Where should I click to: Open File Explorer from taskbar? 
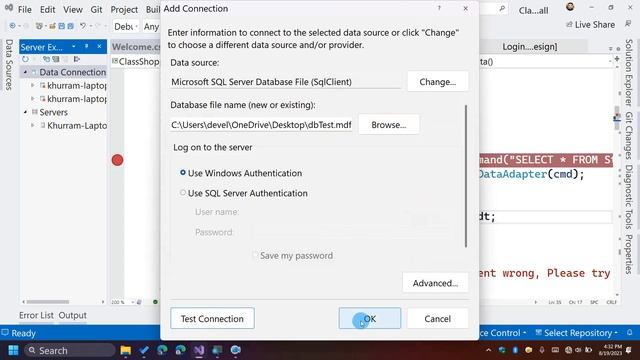126,350
